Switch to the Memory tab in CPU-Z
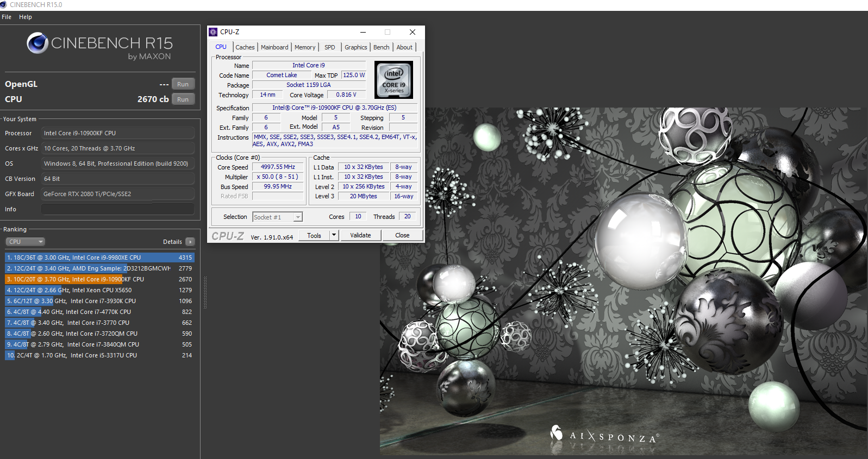 coord(305,47)
